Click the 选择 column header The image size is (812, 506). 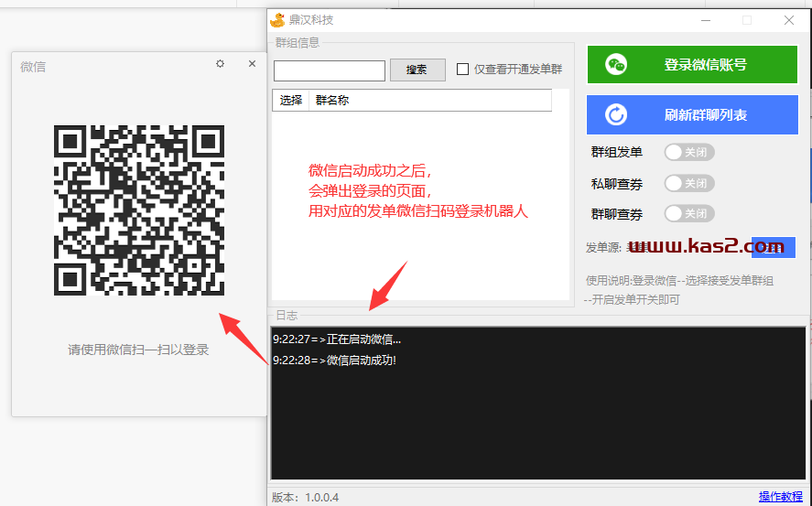(290, 101)
